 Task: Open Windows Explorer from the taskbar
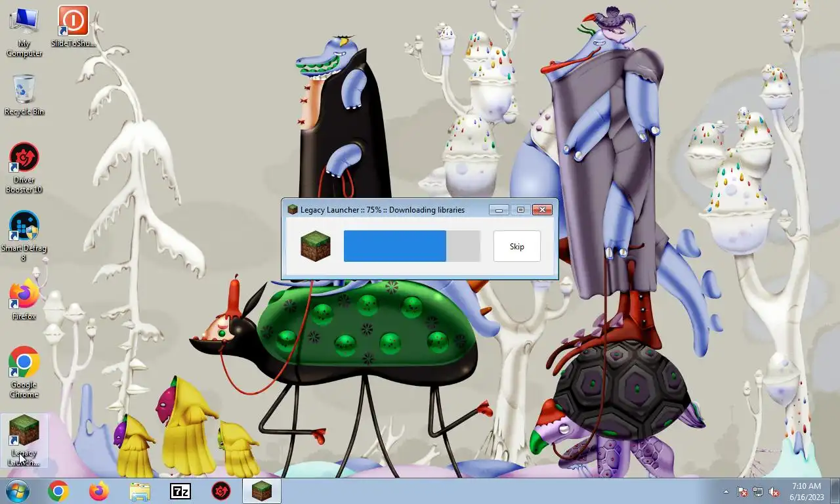tap(140, 491)
